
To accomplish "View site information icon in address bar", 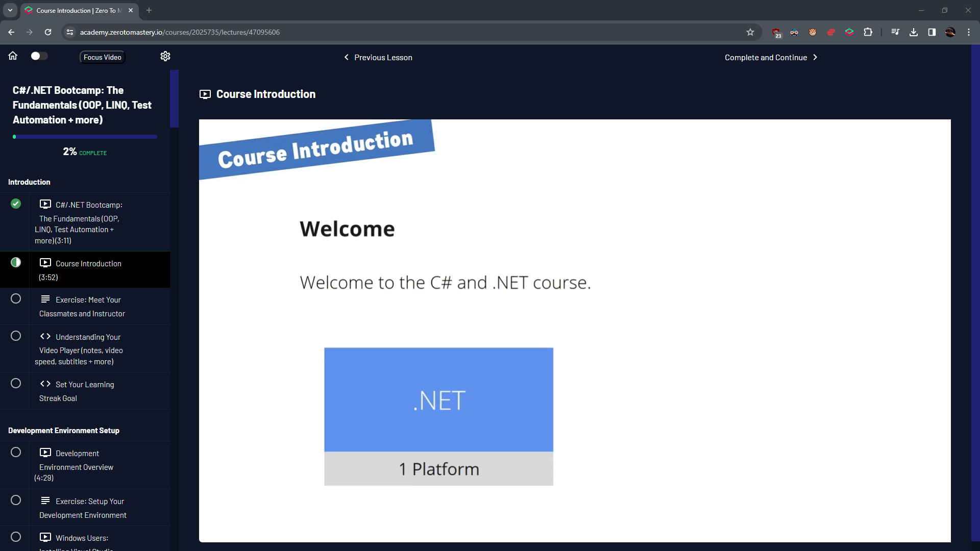I will (70, 32).
